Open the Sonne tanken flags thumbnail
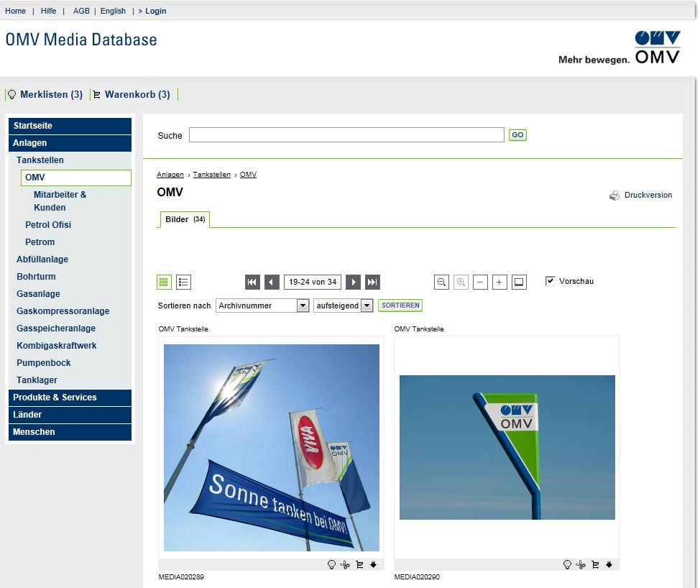Viewport: 700px width, 588px height. click(272, 447)
